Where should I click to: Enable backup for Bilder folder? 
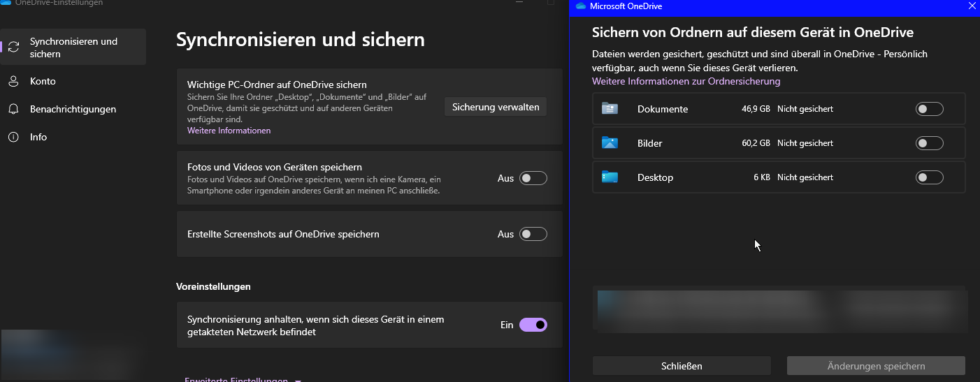pos(929,143)
